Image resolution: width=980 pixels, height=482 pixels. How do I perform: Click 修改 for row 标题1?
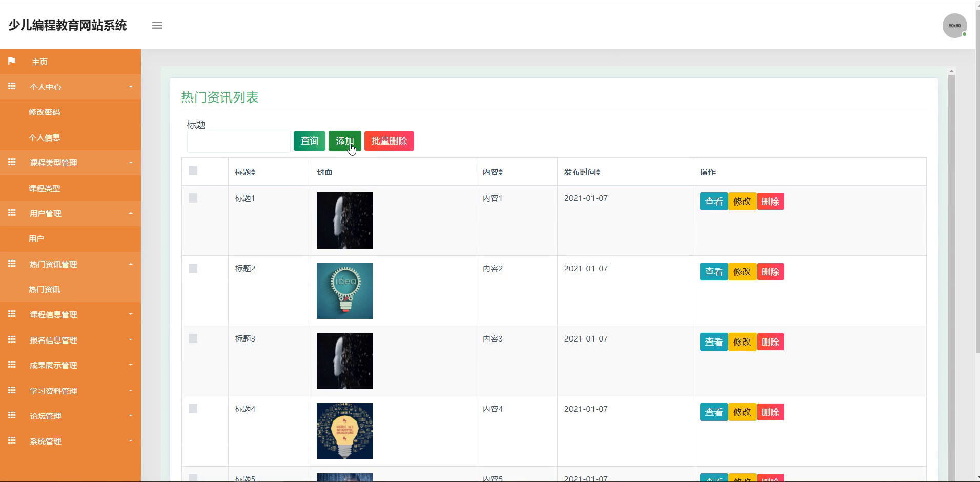742,202
